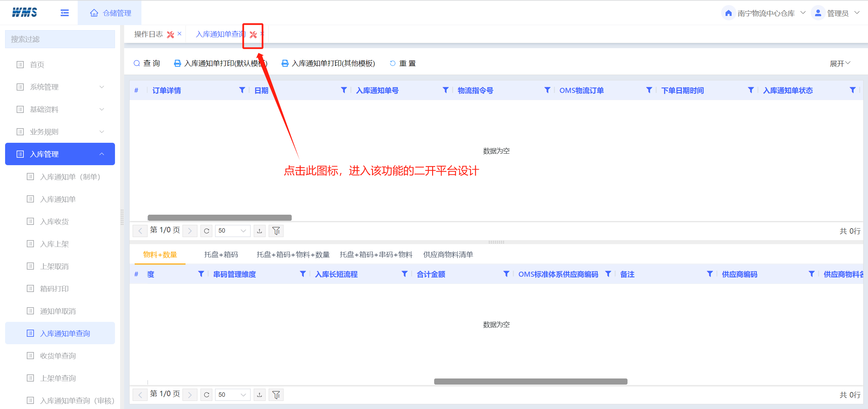Click design tool icon on 入库通知单查询 tab
Image resolution: width=868 pixels, height=409 pixels.
253,35
